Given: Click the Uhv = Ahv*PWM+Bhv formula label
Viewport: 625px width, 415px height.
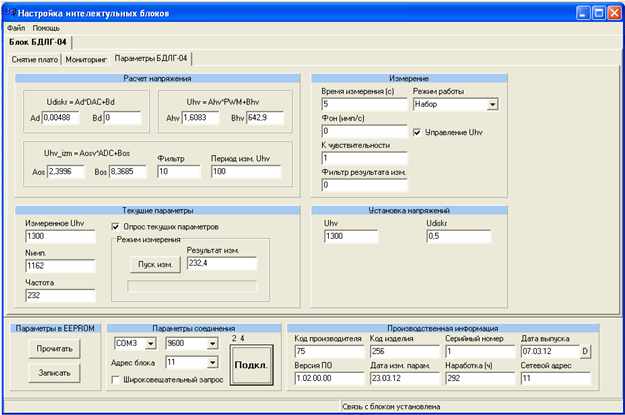Looking at the screenshot, I should (x=223, y=102).
